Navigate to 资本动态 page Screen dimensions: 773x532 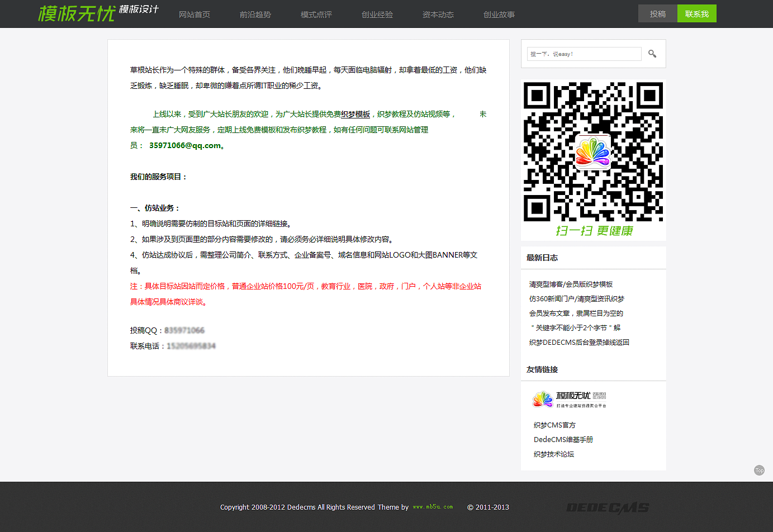[438, 15]
